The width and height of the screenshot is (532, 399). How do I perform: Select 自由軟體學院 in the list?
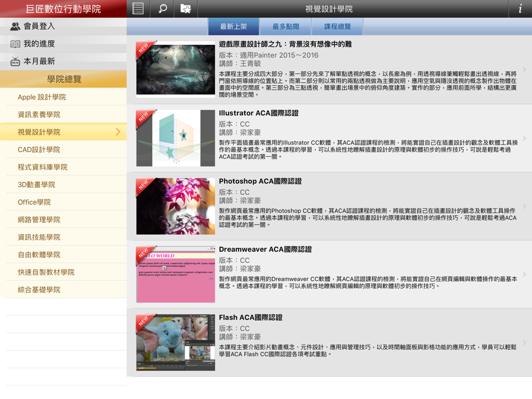coord(63,254)
